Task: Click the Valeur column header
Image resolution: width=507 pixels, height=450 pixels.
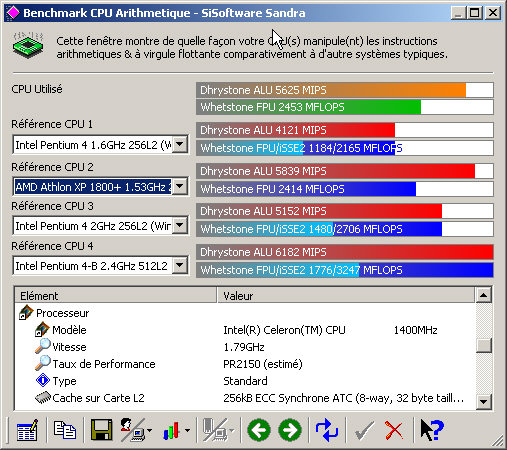Action: 346,296
